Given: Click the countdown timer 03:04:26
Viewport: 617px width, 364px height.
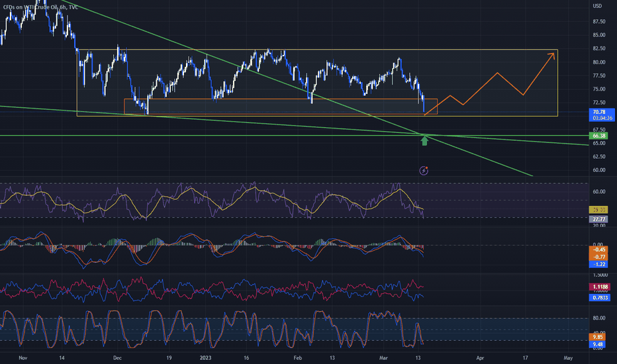Looking at the screenshot, I should (602, 118).
